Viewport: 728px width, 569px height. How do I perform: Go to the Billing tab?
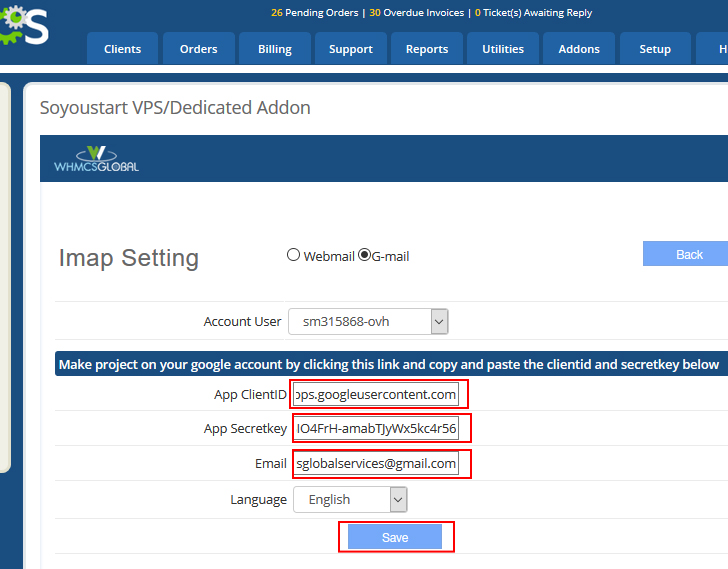[275, 49]
